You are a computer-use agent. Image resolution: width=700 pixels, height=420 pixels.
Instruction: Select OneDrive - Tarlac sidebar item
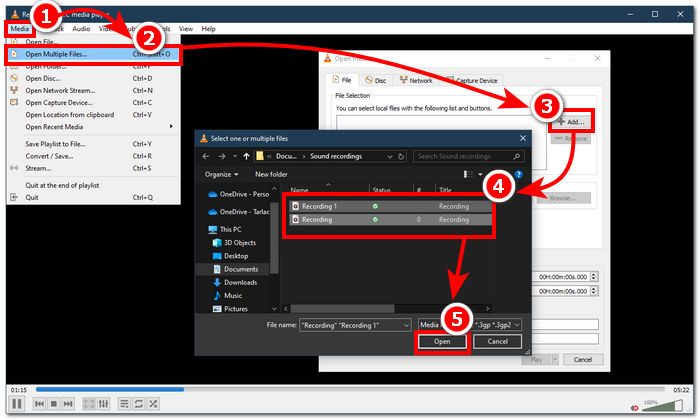(239, 212)
